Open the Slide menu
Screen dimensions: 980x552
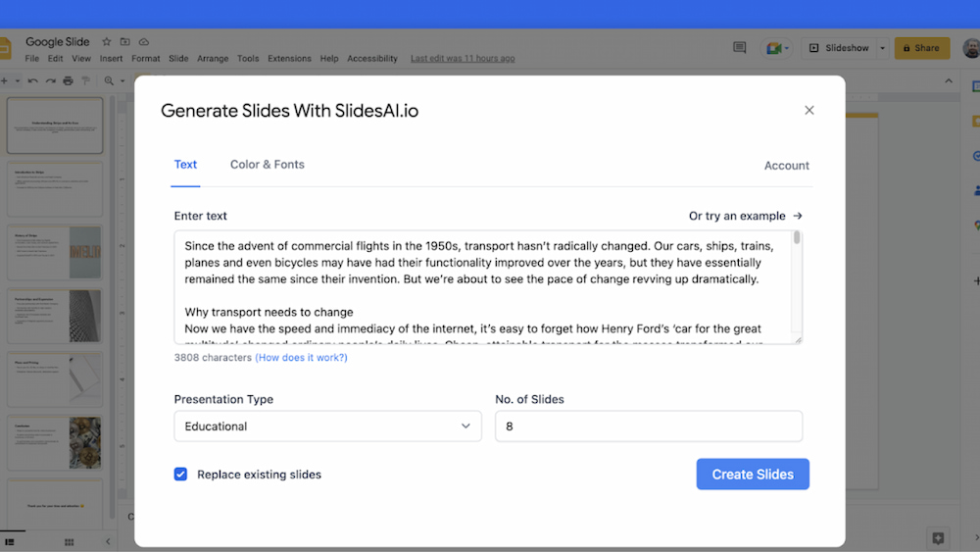(x=178, y=58)
